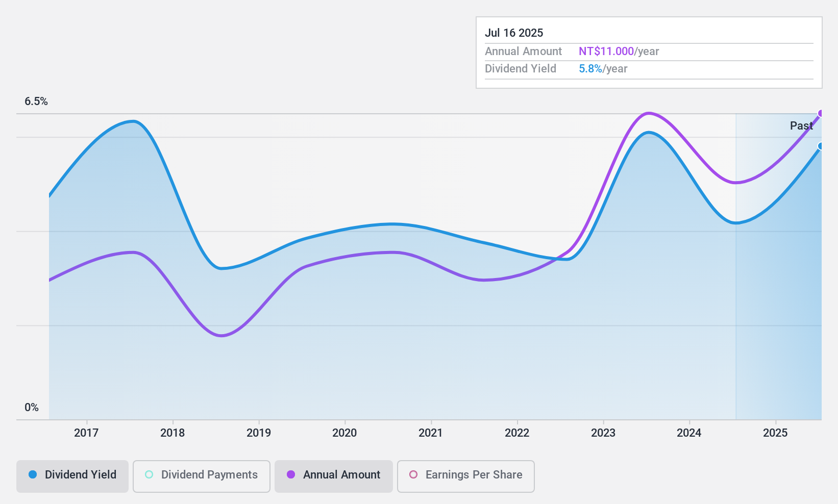Click the 'Jul 16 2025' tooltip date

514,33
